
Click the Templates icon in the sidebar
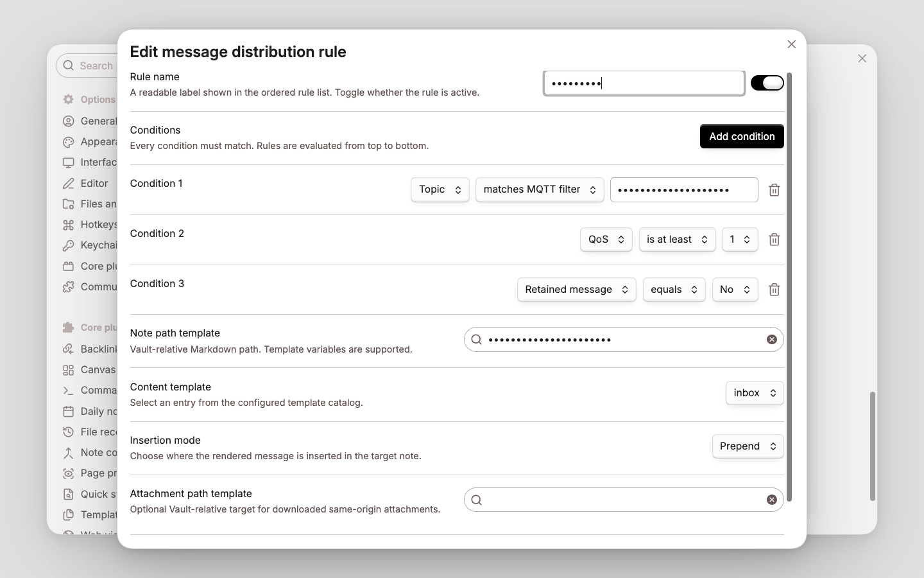click(x=68, y=515)
